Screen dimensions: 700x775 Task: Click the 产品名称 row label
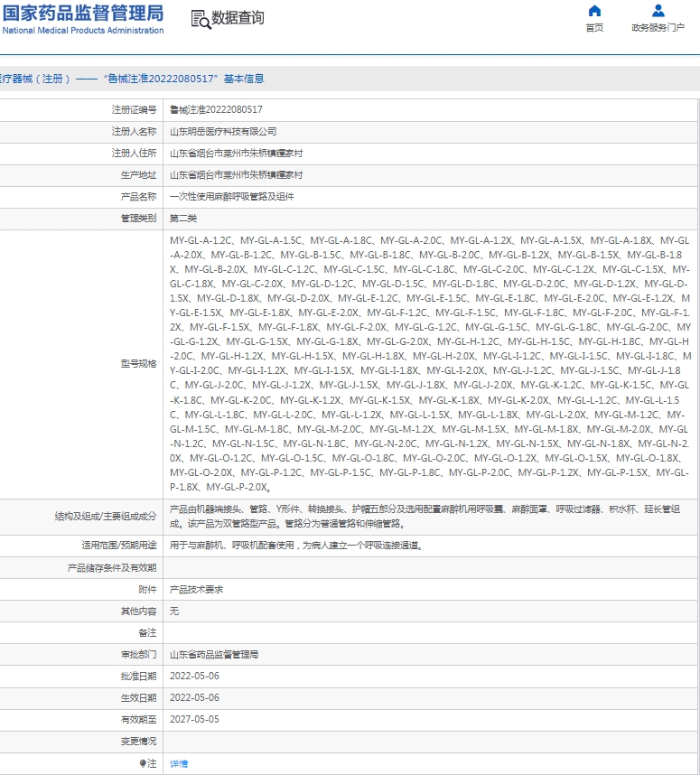pyautogui.click(x=138, y=197)
